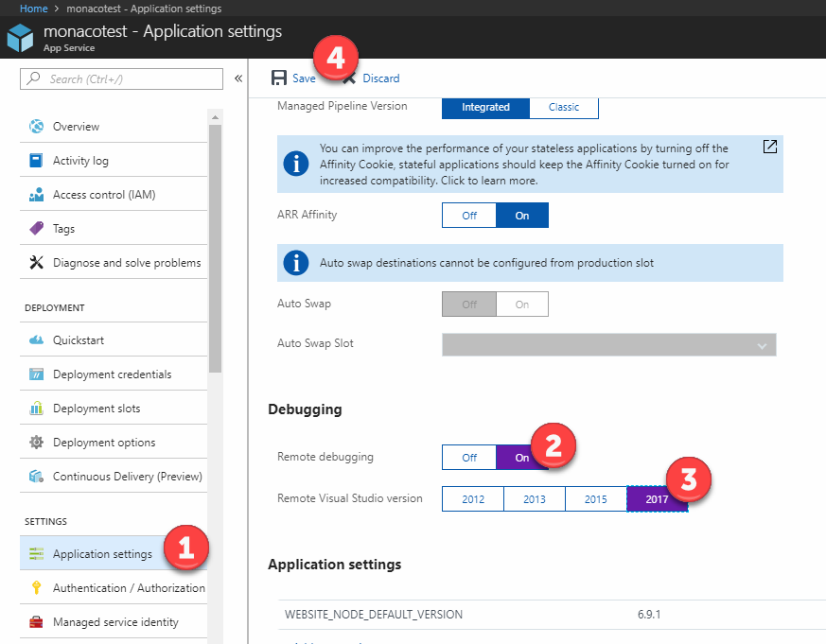Click the Deployment slots chart icon

[36, 409]
